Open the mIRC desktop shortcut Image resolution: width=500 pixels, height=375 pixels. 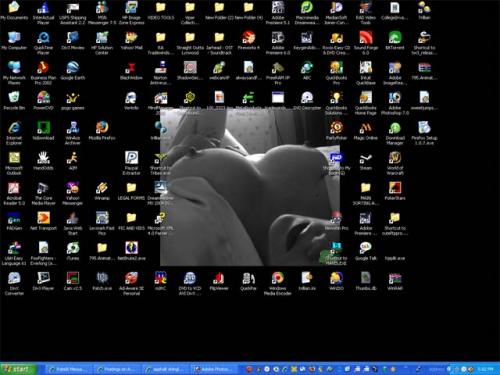pos(161,281)
